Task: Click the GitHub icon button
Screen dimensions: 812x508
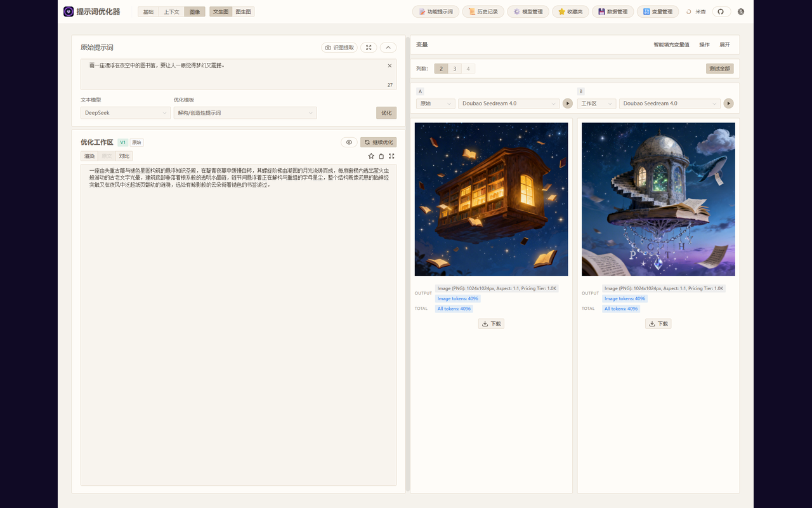Action: click(721, 11)
